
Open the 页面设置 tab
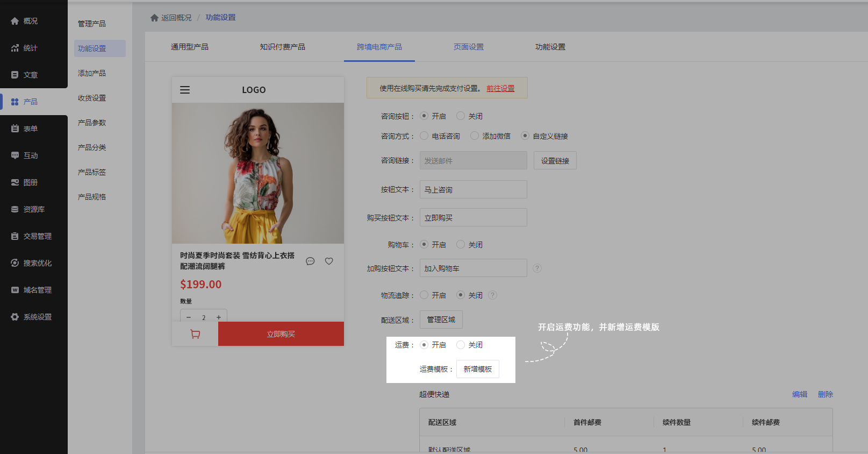click(x=468, y=47)
